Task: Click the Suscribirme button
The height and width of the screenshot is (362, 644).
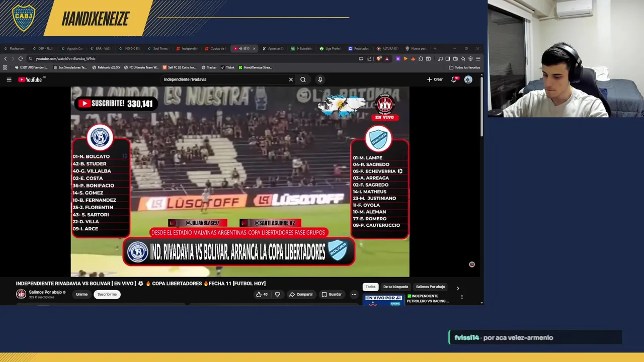Action: pyautogui.click(x=107, y=294)
